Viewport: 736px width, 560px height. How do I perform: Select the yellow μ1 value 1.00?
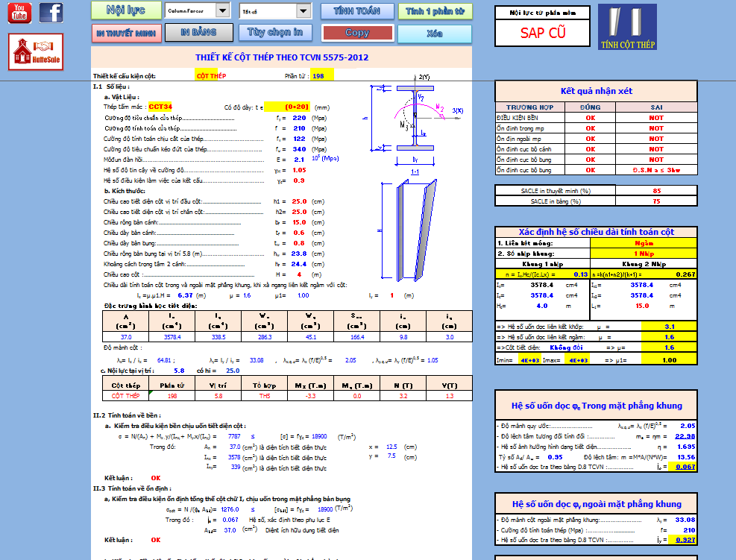point(670,360)
